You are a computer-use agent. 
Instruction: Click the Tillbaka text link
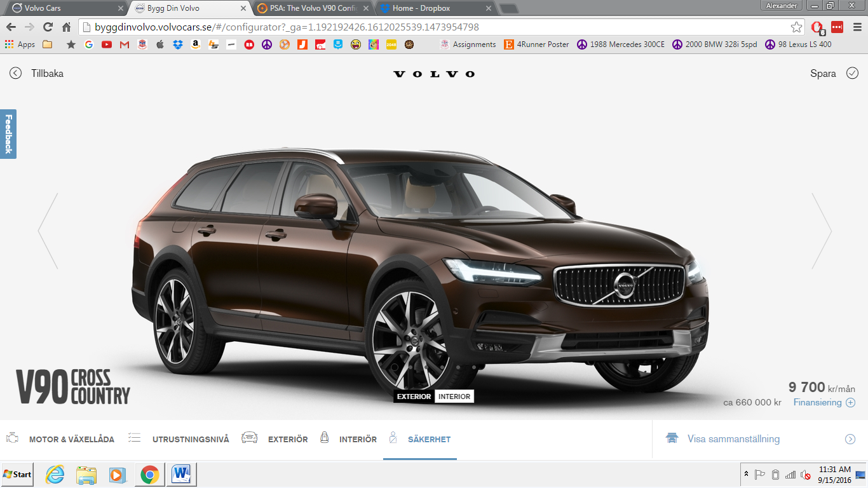47,73
